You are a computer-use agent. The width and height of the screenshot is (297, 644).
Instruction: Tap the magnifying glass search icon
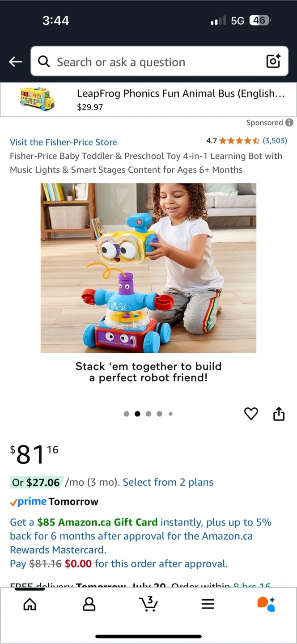tap(44, 62)
